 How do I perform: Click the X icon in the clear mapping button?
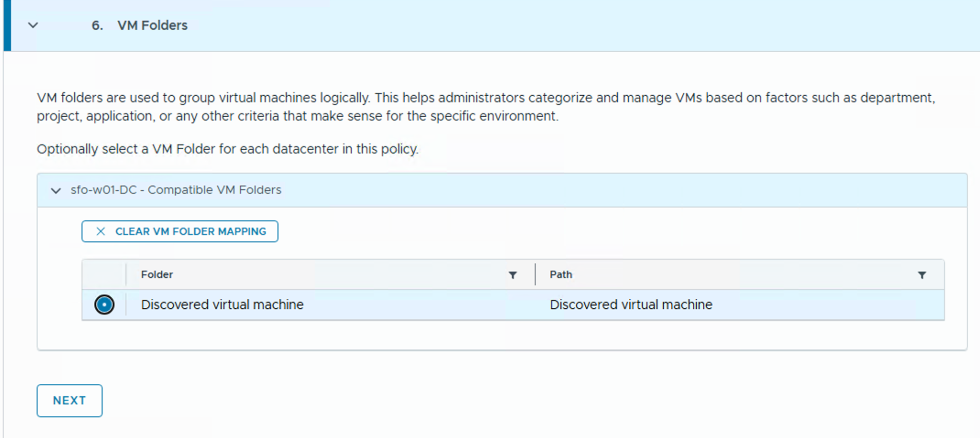point(100,232)
